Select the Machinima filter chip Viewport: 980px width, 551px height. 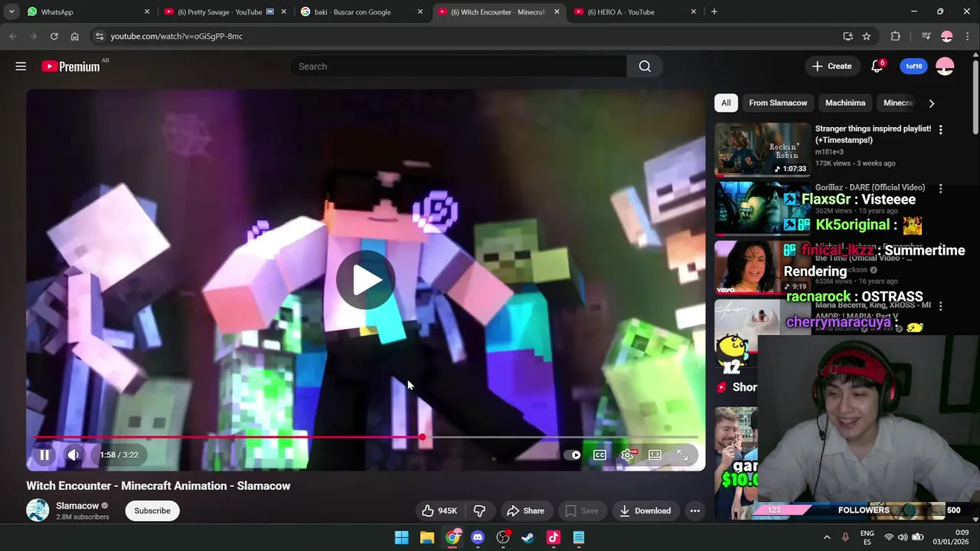[x=845, y=103]
